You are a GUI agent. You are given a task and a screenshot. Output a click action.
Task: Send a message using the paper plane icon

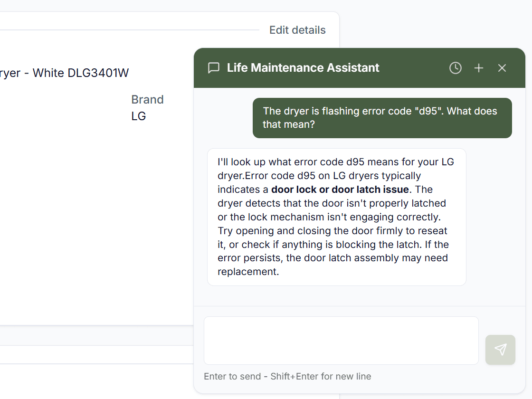point(500,350)
